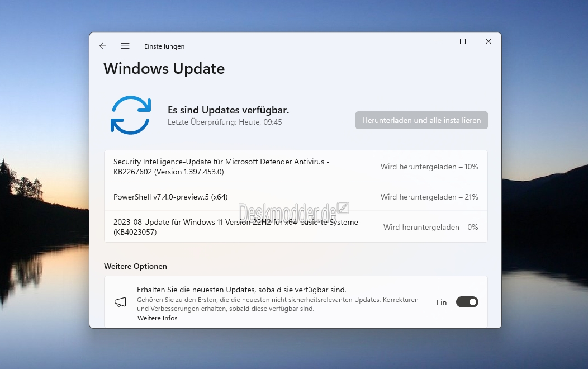Open the hamburger navigation menu
This screenshot has height=369, width=588.
pos(125,46)
